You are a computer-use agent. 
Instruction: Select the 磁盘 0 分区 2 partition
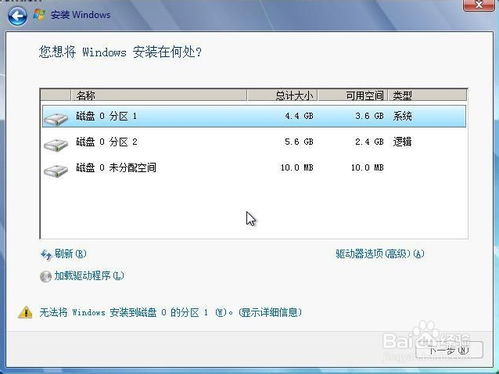254,142
